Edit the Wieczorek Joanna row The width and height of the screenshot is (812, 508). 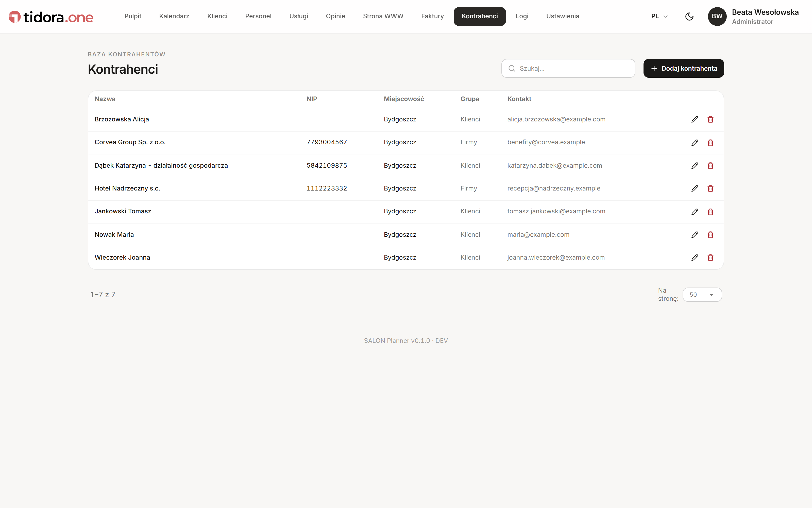coord(695,257)
